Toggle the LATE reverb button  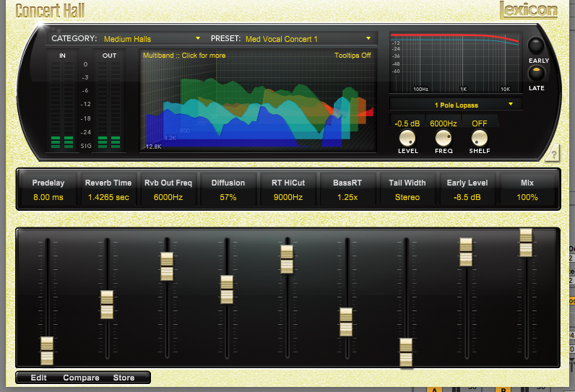coord(536,72)
